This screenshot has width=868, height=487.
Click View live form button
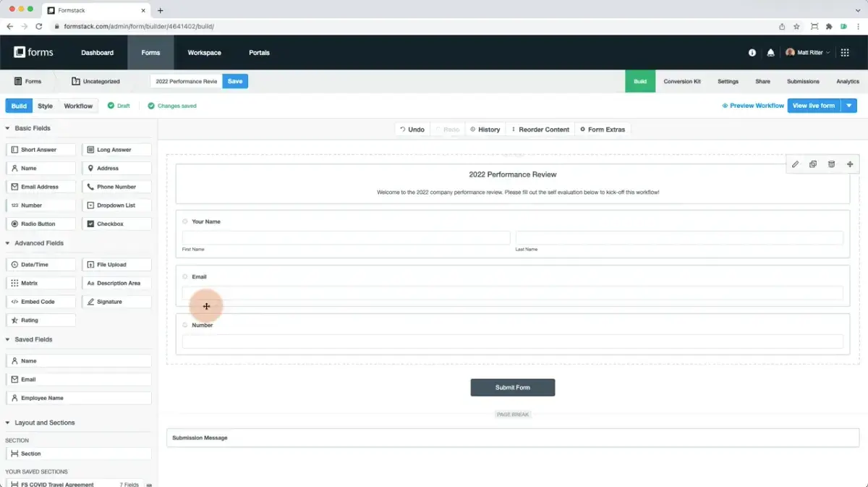tap(814, 106)
